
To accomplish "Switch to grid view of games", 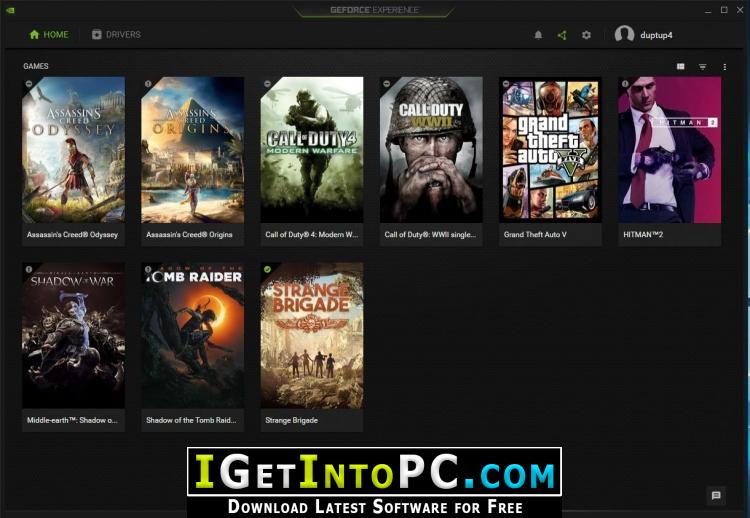I will [x=681, y=66].
